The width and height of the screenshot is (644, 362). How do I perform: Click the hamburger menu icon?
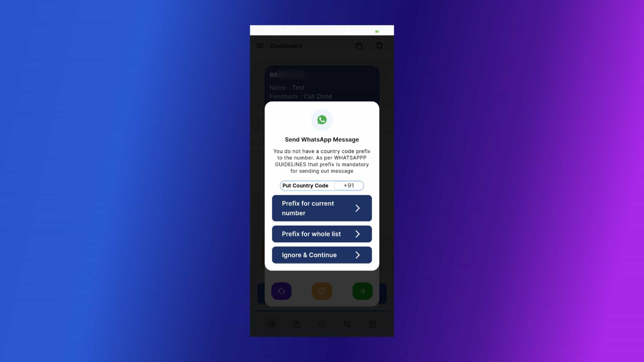[x=260, y=46]
